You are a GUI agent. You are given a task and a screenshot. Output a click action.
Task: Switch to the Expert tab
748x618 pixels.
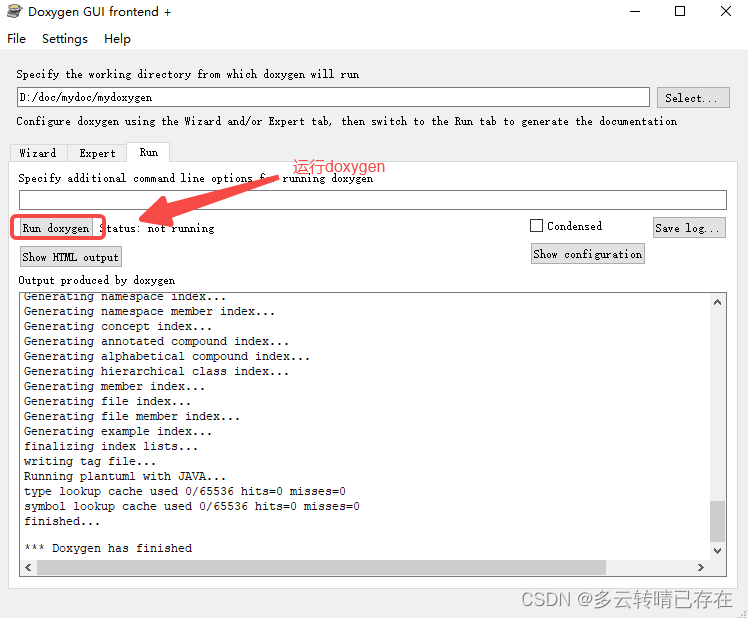[x=97, y=153]
